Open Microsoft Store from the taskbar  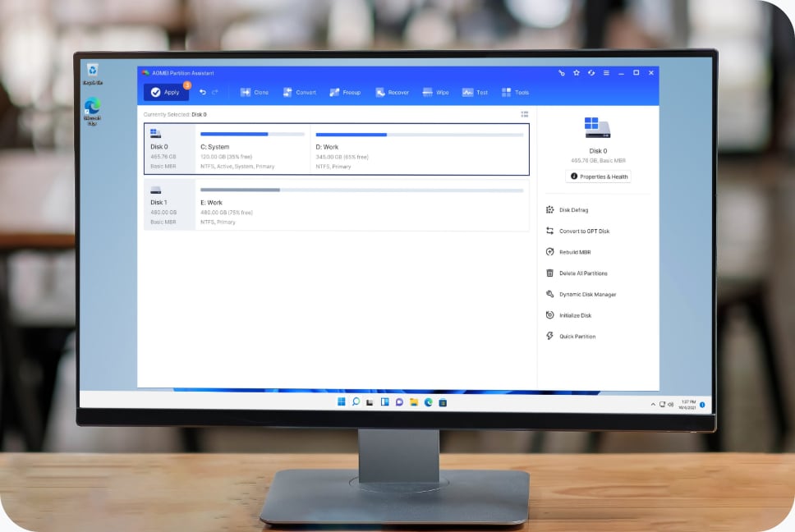pos(443,403)
